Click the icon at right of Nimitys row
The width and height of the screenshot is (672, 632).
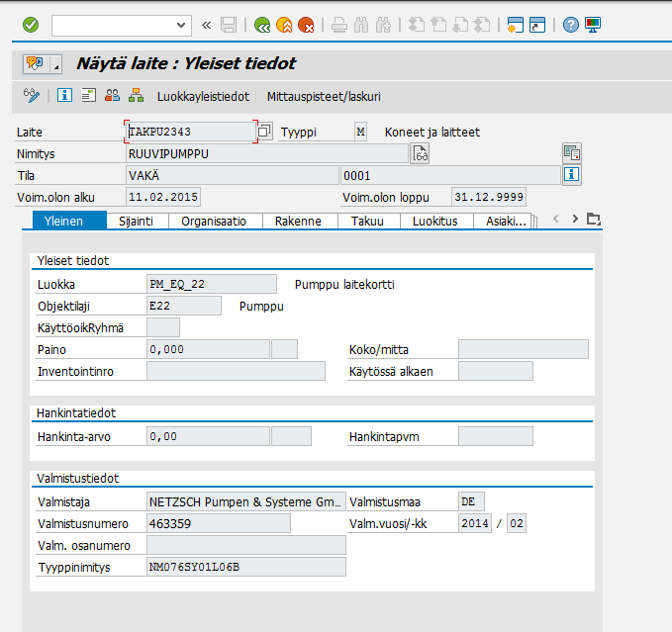(x=572, y=153)
